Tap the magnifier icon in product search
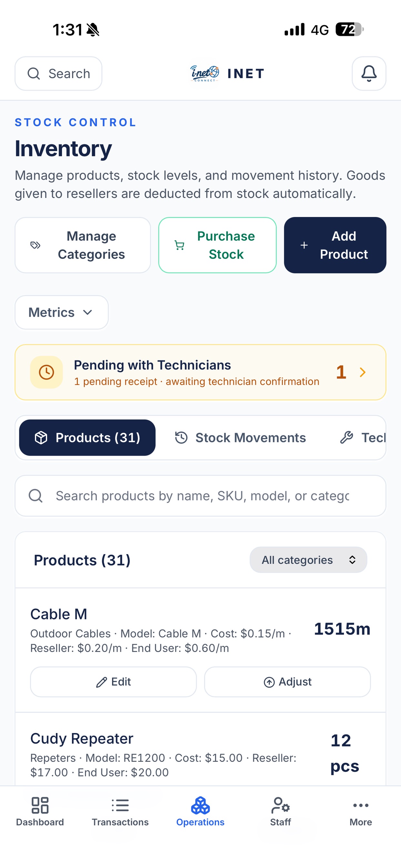401x868 pixels. (36, 496)
